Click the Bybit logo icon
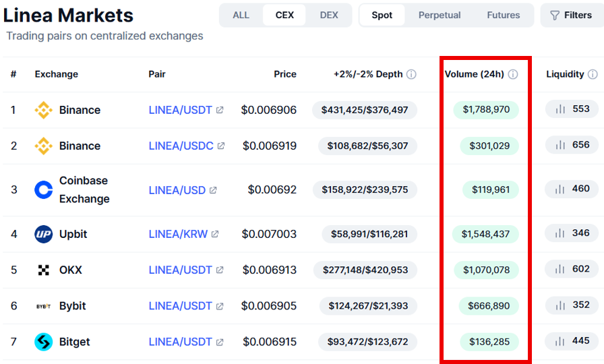This screenshot has width=604, height=364. [44, 306]
